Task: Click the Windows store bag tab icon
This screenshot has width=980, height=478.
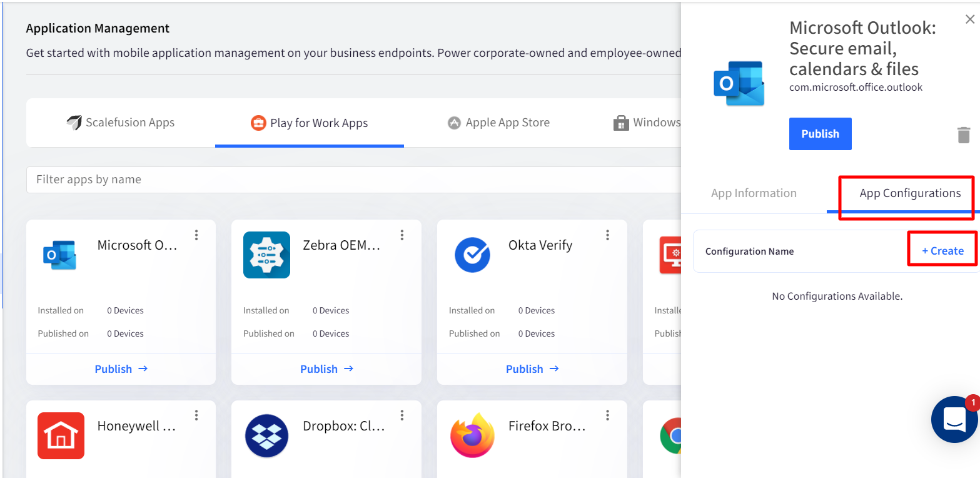Action: click(621, 123)
